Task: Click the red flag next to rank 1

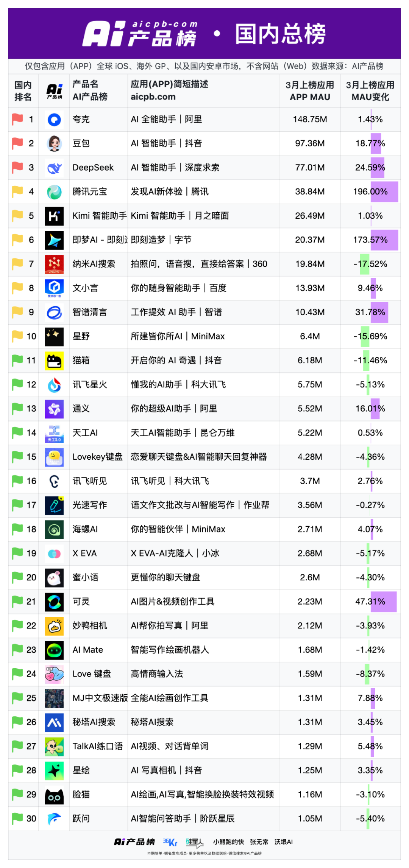Action: pyautogui.click(x=17, y=119)
